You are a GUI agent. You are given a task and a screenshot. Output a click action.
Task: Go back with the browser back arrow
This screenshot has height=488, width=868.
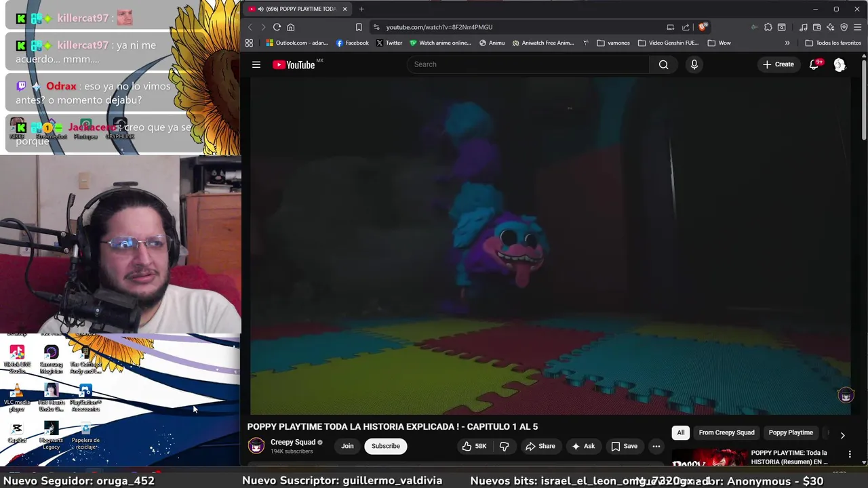click(x=250, y=27)
